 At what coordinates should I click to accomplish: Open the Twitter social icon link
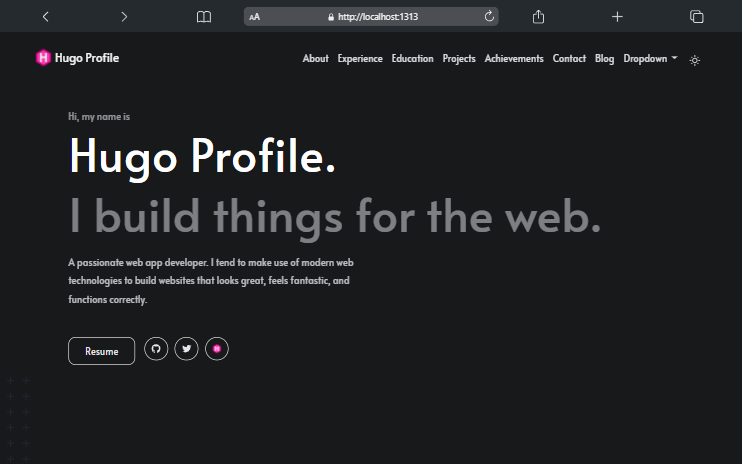(x=186, y=349)
